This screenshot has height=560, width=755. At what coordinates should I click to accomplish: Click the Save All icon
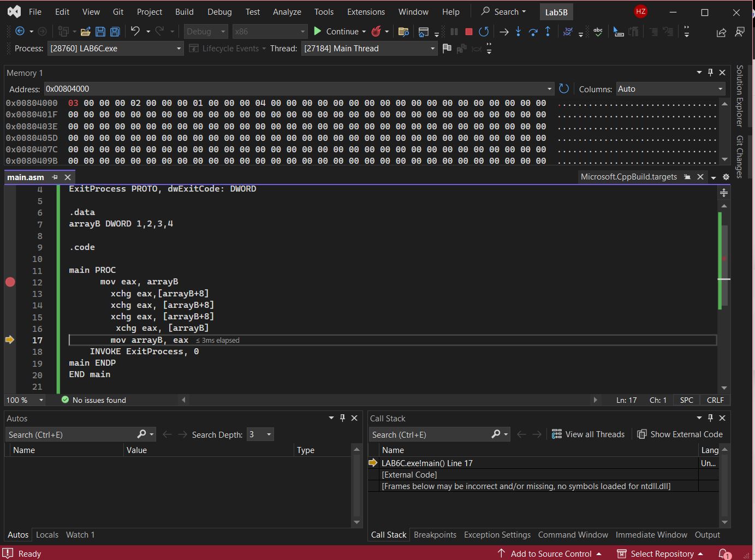(x=115, y=32)
